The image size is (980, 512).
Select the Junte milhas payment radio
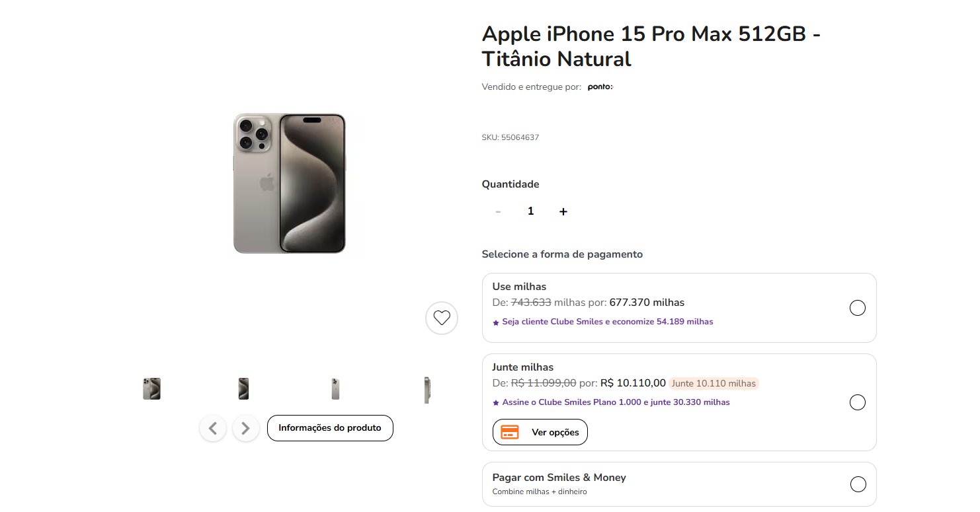[x=857, y=402]
